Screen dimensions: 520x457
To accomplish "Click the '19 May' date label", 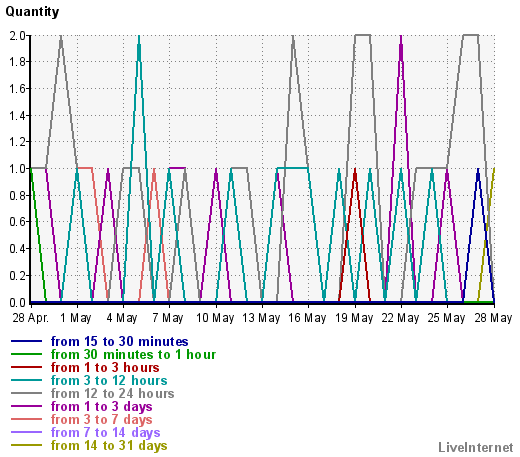I will (x=354, y=318).
